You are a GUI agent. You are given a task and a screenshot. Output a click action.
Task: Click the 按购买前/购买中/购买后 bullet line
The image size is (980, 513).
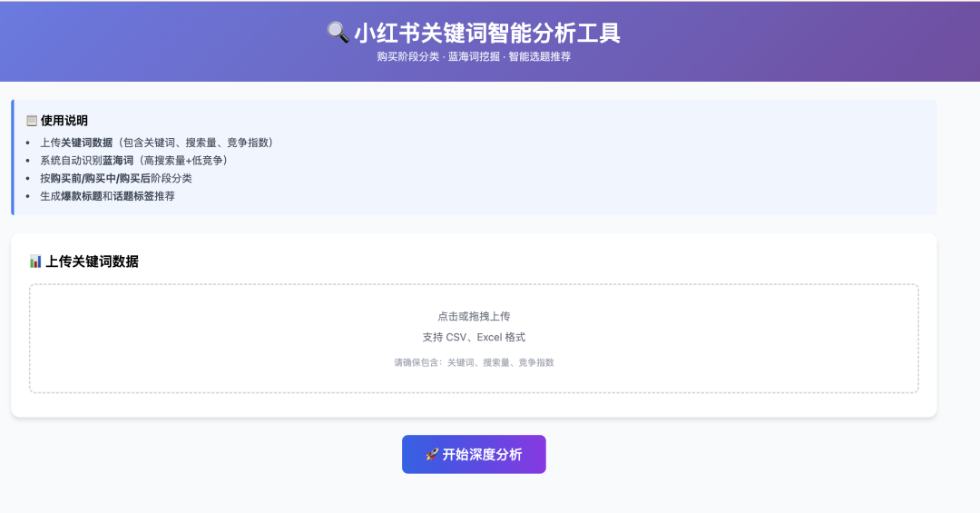pos(116,178)
